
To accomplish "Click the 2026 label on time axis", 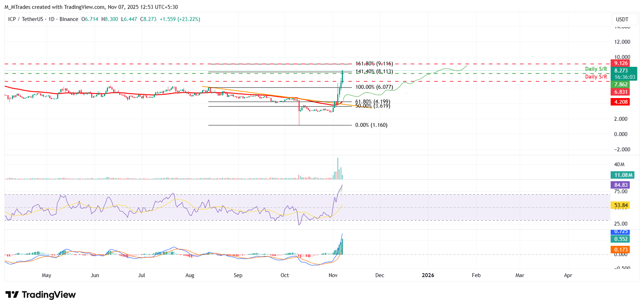I will tap(428, 275).
